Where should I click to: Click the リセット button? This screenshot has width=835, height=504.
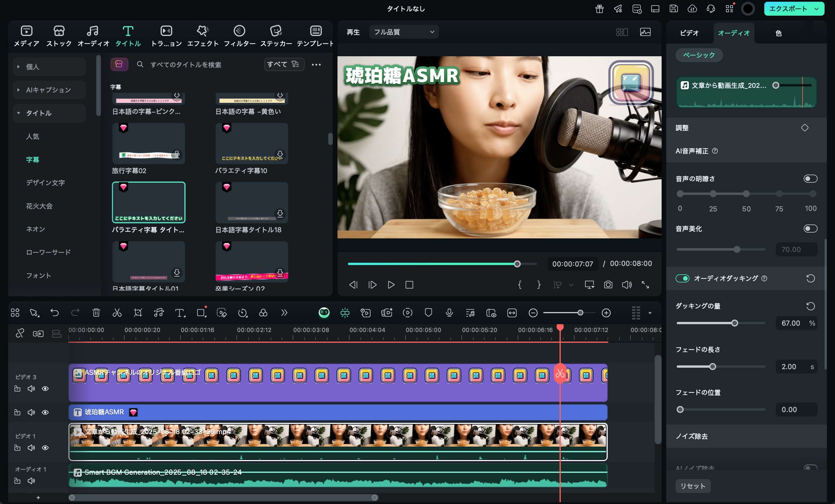coord(693,486)
